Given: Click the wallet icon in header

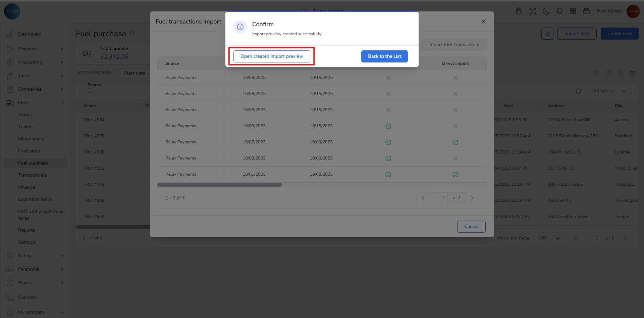Looking at the screenshot, I should coord(586,11).
